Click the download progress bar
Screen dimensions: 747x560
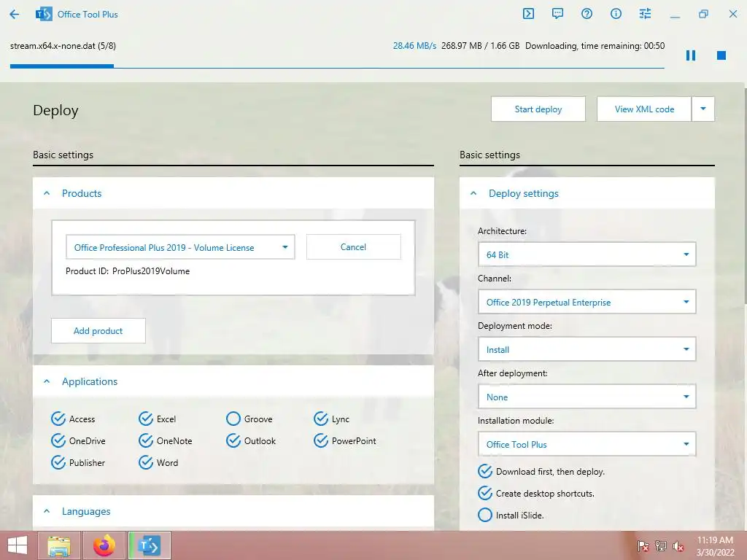click(x=337, y=66)
